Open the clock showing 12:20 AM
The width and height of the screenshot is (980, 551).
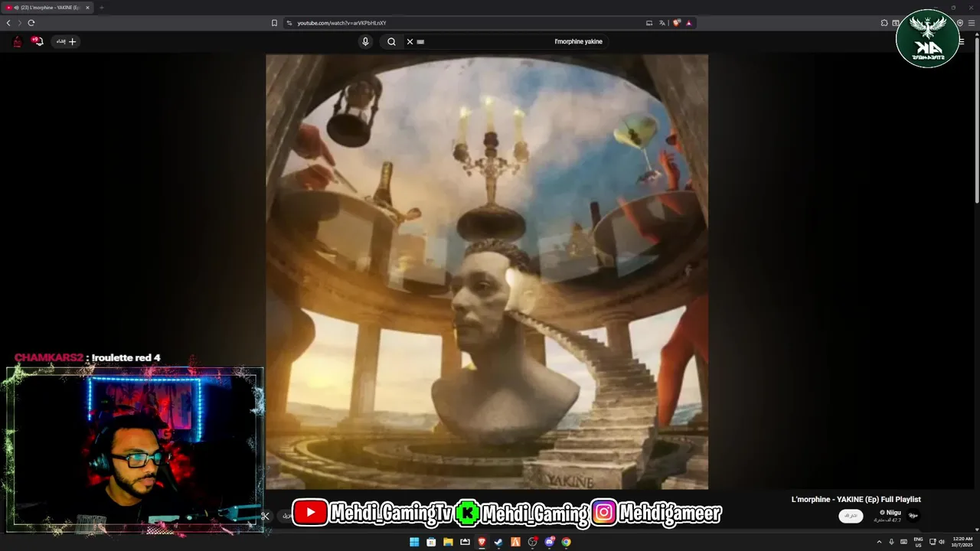coord(963,542)
